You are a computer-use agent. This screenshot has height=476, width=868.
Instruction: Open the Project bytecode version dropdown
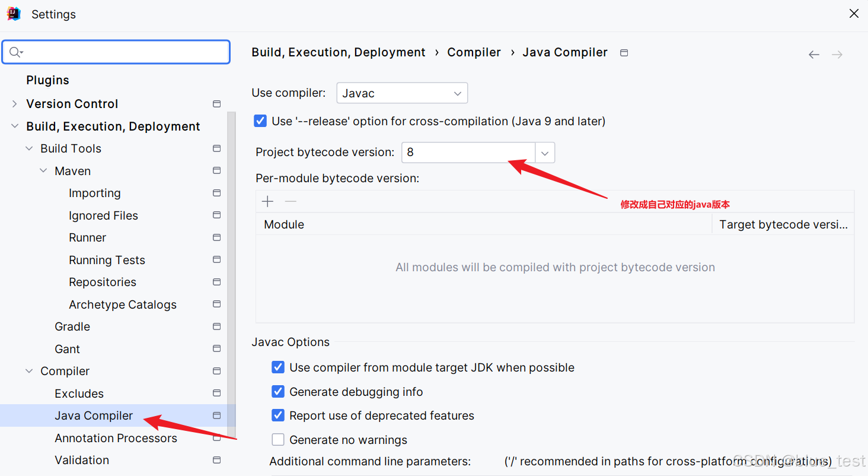tap(544, 153)
